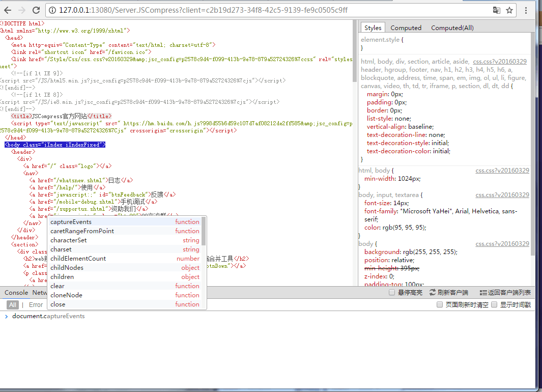This screenshot has width=542, height=392.
Task: Click 返回客户端列表 button
Action: [505, 292]
